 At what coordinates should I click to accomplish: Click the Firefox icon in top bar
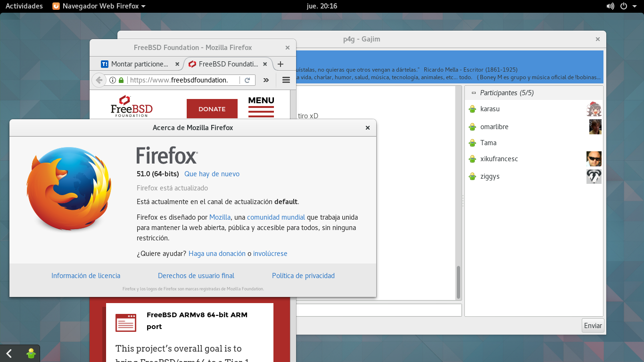tap(56, 6)
